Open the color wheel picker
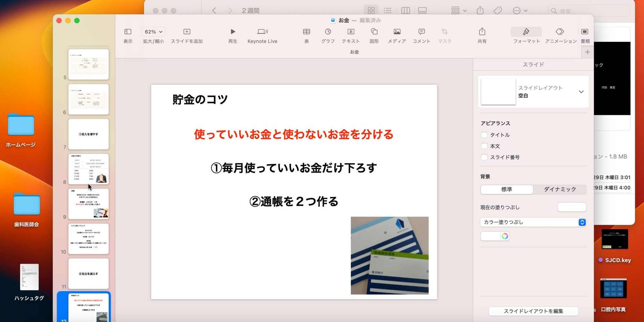Image resolution: width=644 pixels, height=322 pixels. pos(505,236)
